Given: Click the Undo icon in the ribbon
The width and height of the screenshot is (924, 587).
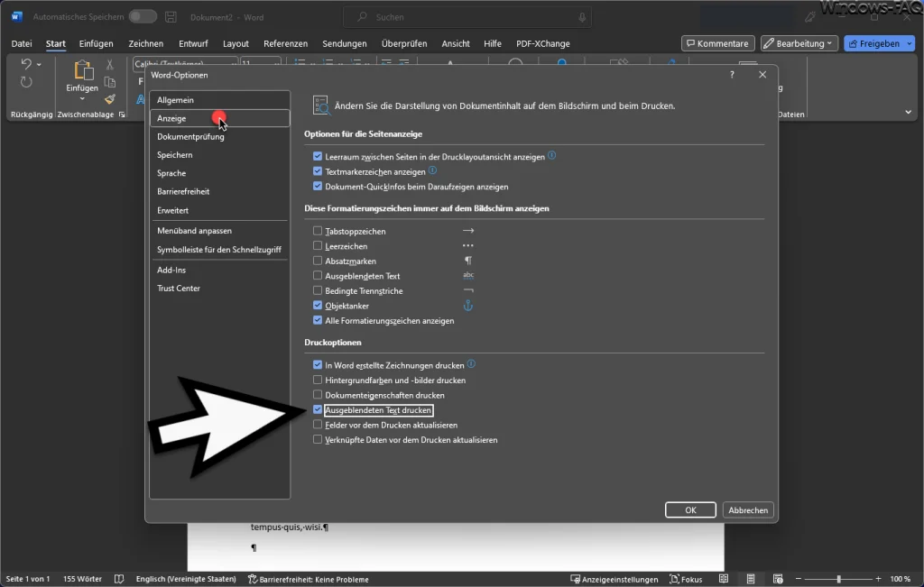Looking at the screenshot, I should tap(26, 64).
